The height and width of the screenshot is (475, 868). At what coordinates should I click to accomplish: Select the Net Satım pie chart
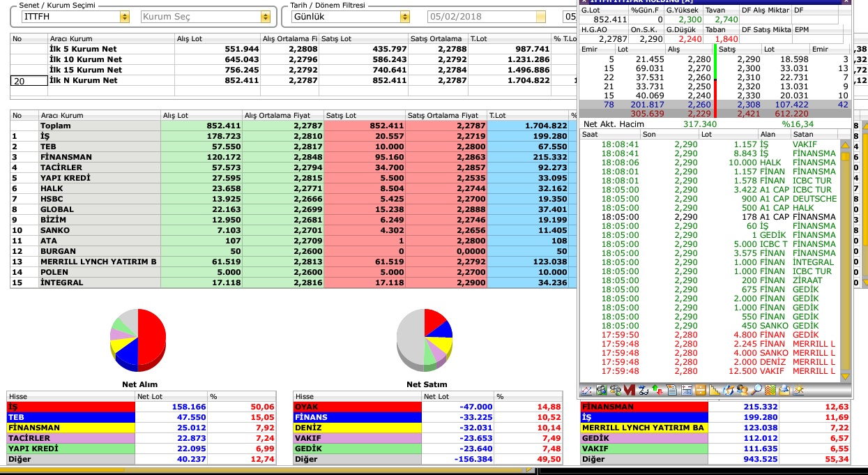pyautogui.click(x=425, y=340)
